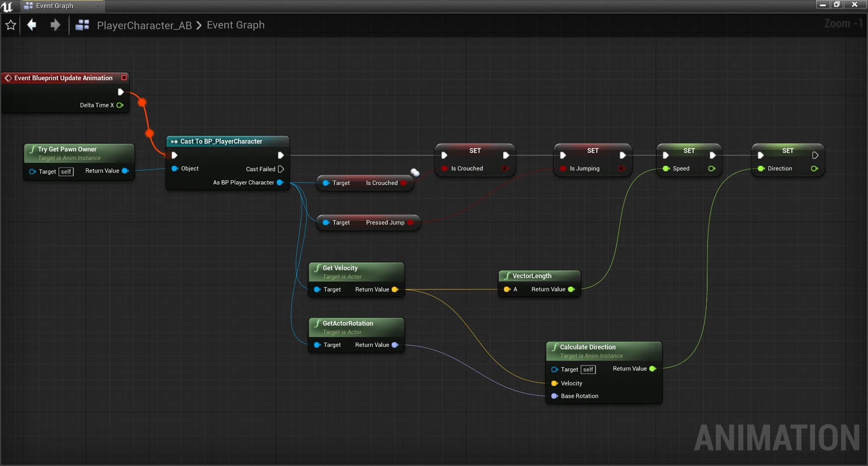Click Get Velocity Target input pin
Image resolution: width=868 pixels, height=466 pixels.
(x=317, y=289)
